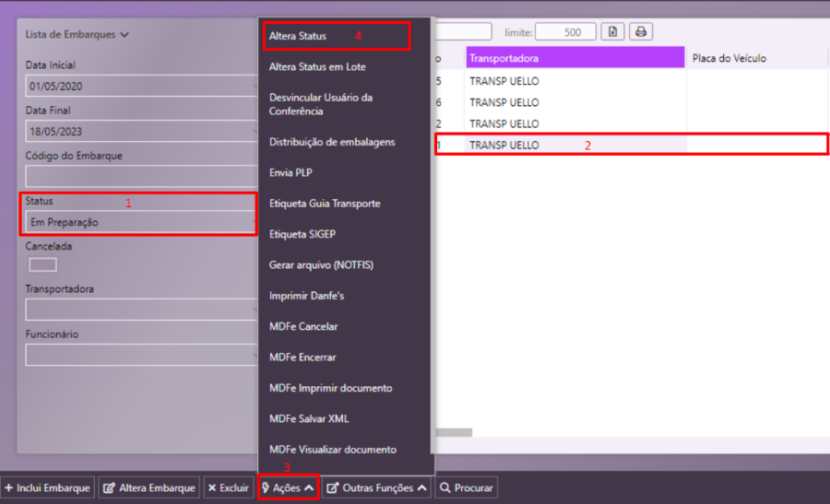The width and height of the screenshot is (830, 504).
Task: Select Altera Status em Lote
Action: tap(317, 66)
